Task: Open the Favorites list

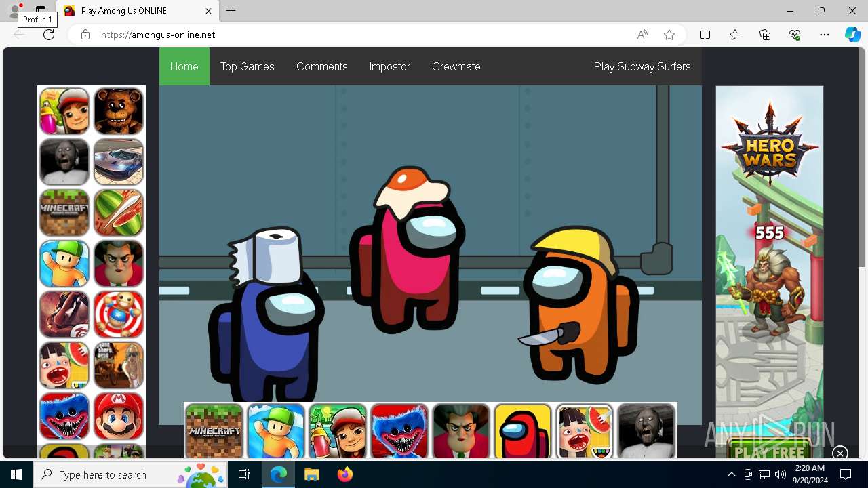Action: coord(735,35)
